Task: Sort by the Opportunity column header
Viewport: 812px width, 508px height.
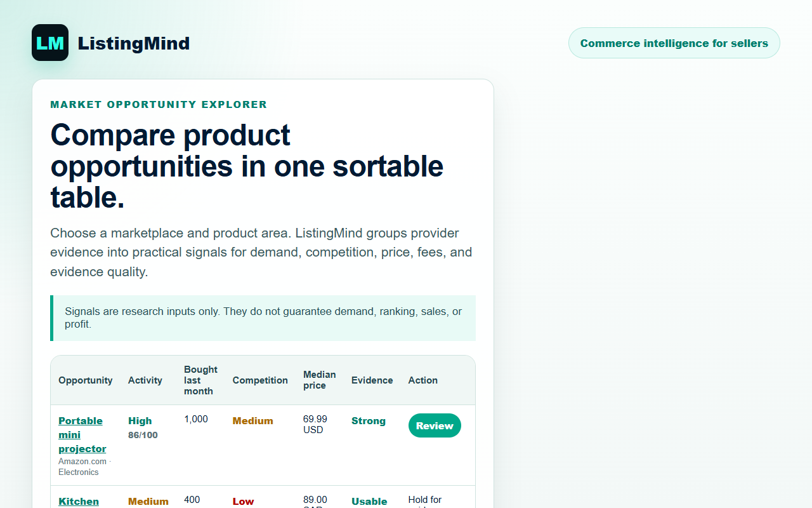Action: click(86, 380)
